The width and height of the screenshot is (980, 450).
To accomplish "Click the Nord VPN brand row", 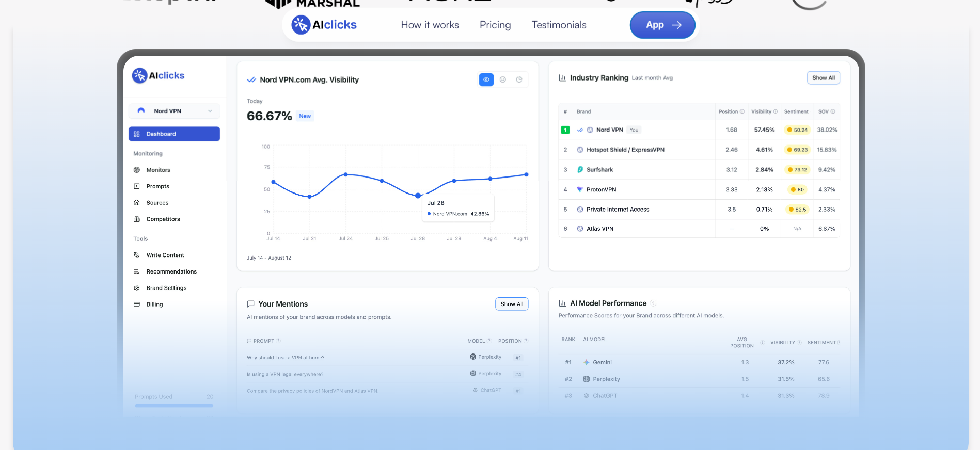I will coord(699,130).
